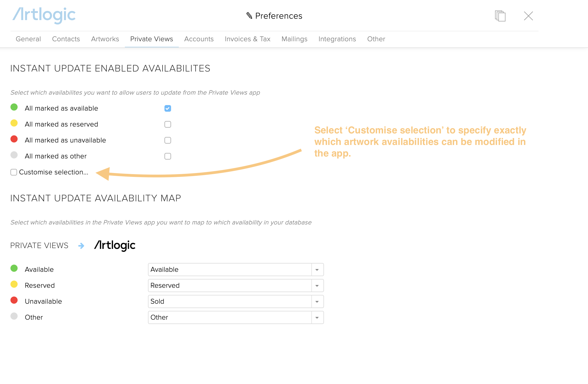Click green dot beside All marked as available
Viewport: 588px width, 384px height.
coord(14,107)
